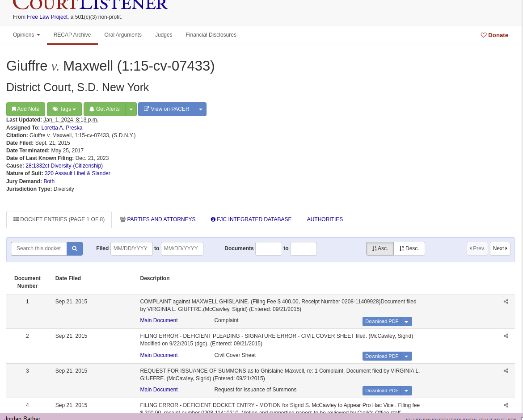This screenshot has height=420, width=523.
Task: Click the share icon for document 3
Action: (x=506, y=371)
